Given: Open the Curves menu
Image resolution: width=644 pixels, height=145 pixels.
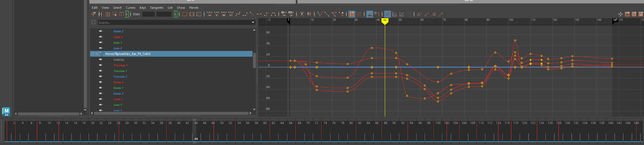Looking at the screenshot, I should click(130, 8).
